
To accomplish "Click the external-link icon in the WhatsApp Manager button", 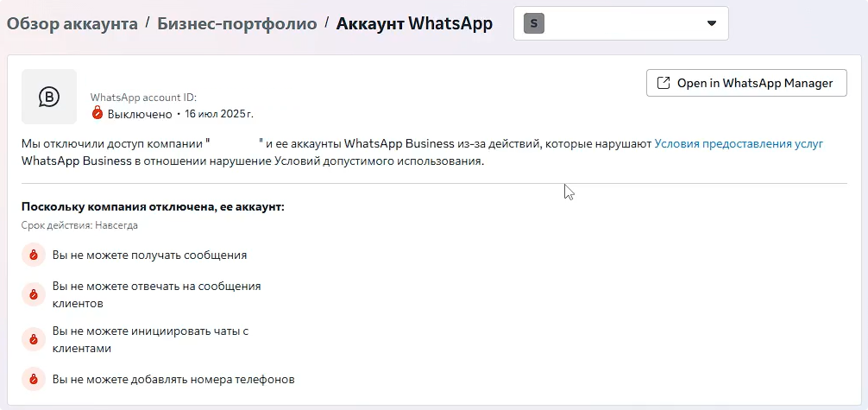I will [x=664, y=83].
